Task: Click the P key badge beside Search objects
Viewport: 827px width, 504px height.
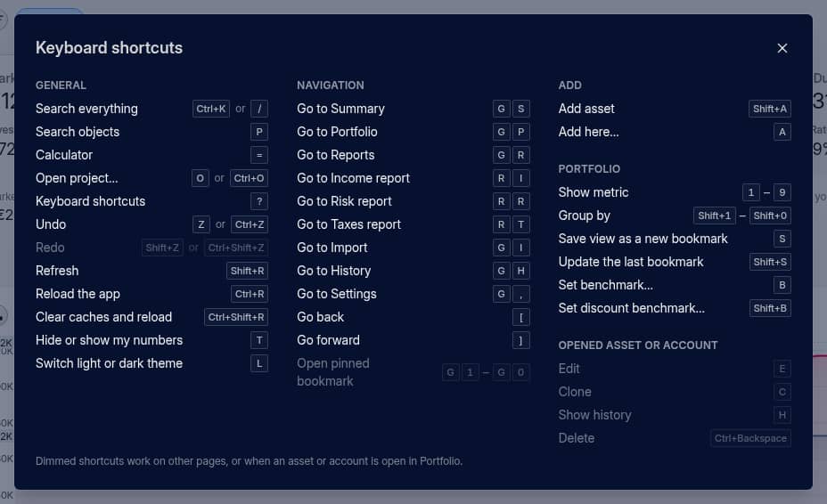Action: click(259, 132)
